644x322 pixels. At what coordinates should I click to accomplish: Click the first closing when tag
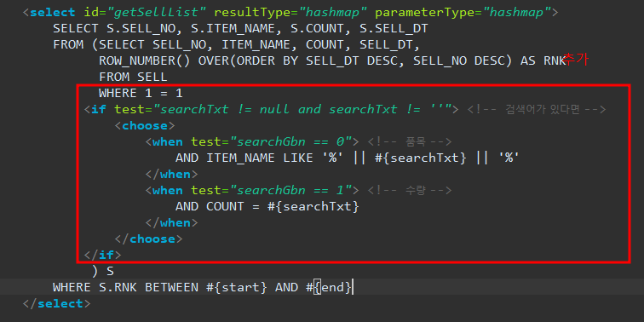171,174
